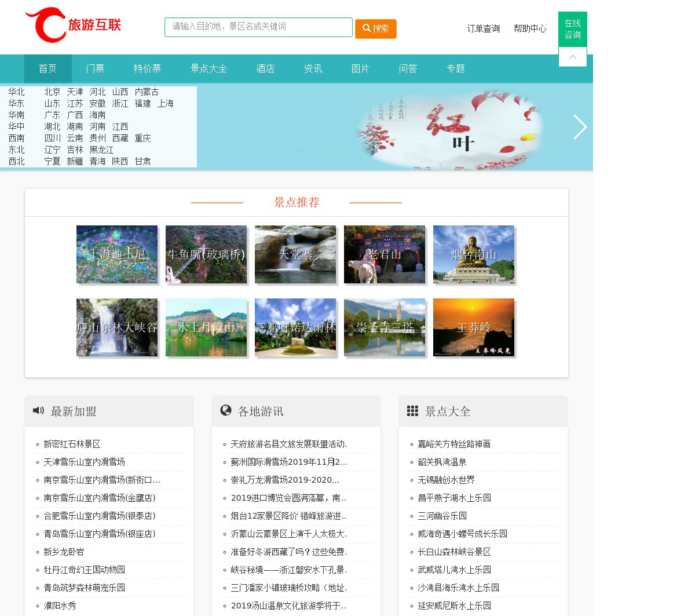
Task: Choose 广东 in the region list
Action: click(52, 115)
